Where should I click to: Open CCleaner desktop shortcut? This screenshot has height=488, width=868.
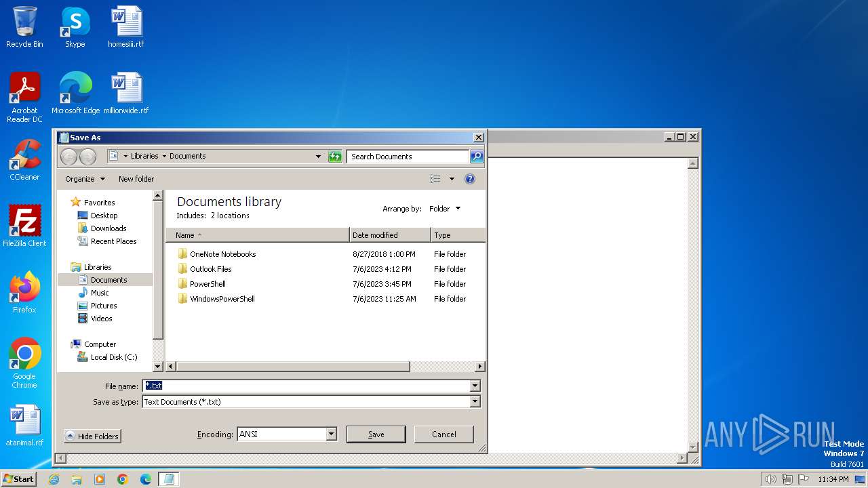click(24, 160)
